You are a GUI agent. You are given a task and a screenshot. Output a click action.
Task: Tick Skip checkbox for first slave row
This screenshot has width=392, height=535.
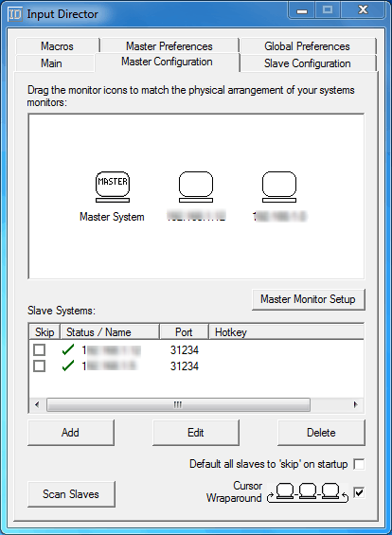(39, 349)
